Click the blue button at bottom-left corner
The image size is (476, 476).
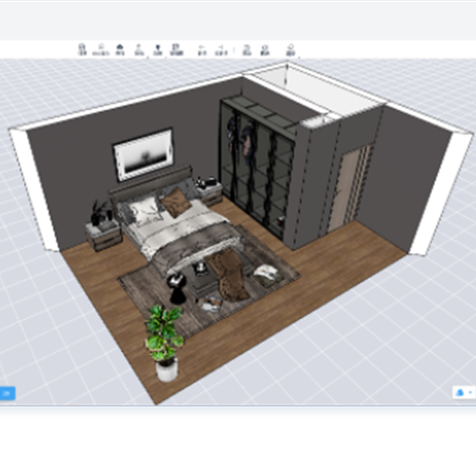(7, 393)
